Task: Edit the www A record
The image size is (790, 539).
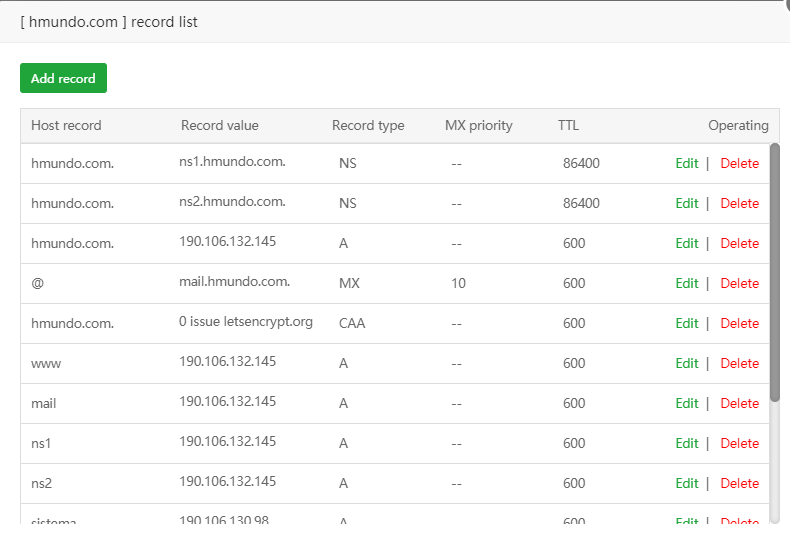Action: click(687, 363)
